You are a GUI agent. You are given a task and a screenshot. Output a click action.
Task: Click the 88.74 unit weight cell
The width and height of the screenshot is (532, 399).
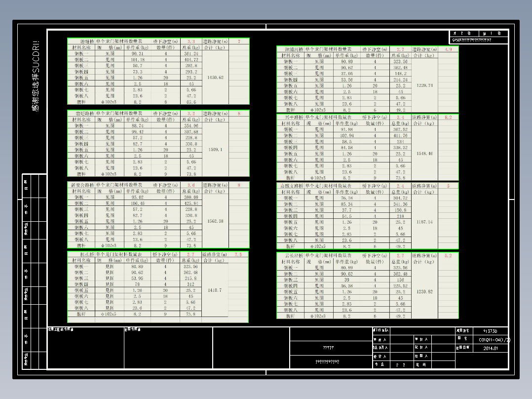click(x=137, y=125)
